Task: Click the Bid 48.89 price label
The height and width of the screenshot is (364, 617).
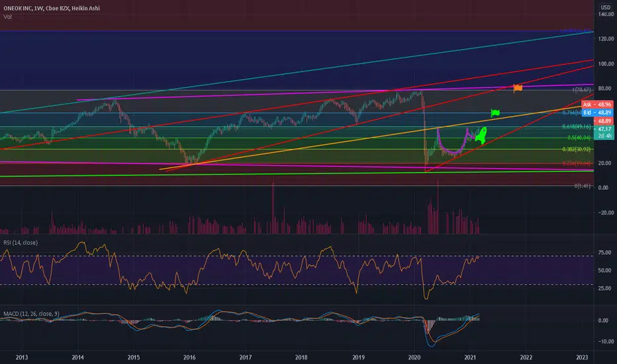Action: (597, 113)
